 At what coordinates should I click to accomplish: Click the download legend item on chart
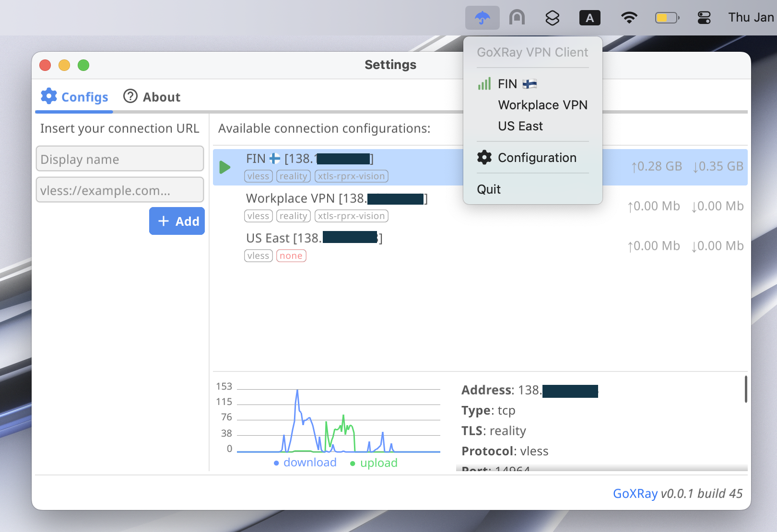305,463
